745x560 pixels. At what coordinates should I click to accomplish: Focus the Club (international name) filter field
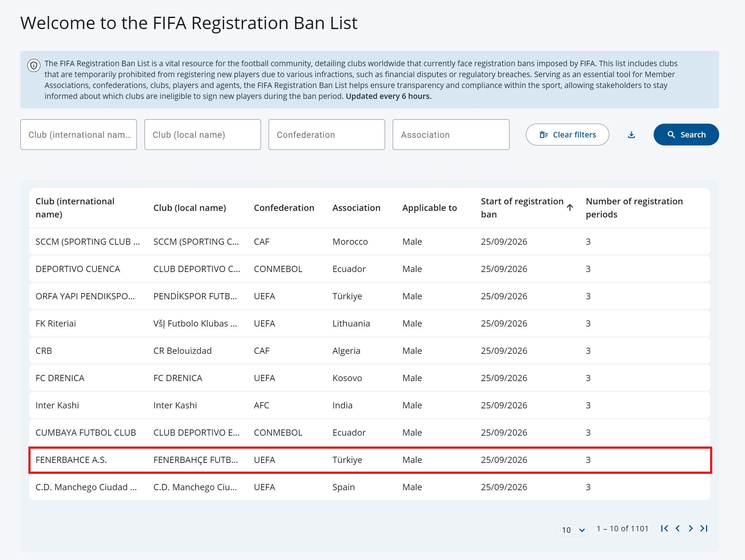pos(79,135)
